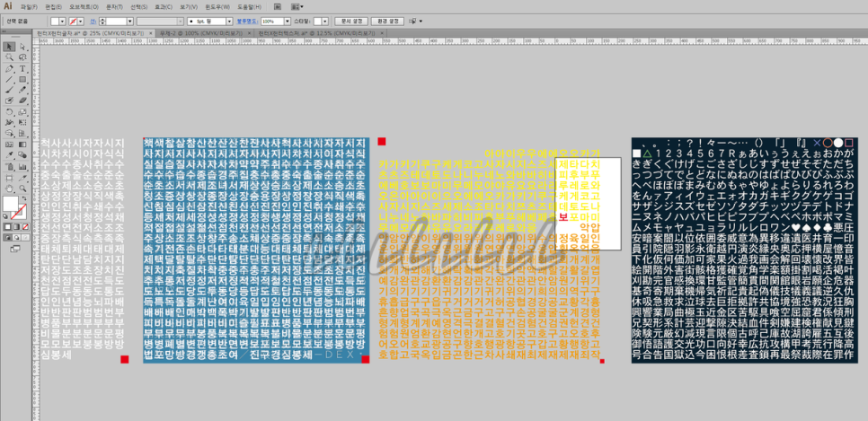Click the 불투명도 link in control bar
Viewport: 868px width, 421px height.
[247, 21]
